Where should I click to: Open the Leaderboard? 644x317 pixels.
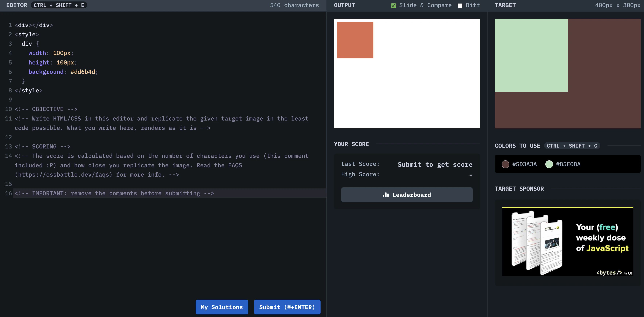pyautogui.click(x=407, y=194)
